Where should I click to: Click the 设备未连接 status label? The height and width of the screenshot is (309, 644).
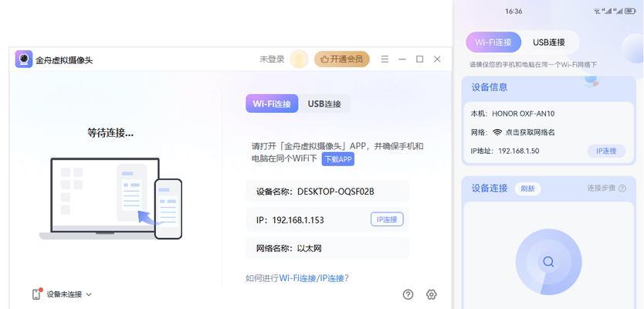(64, 294)
